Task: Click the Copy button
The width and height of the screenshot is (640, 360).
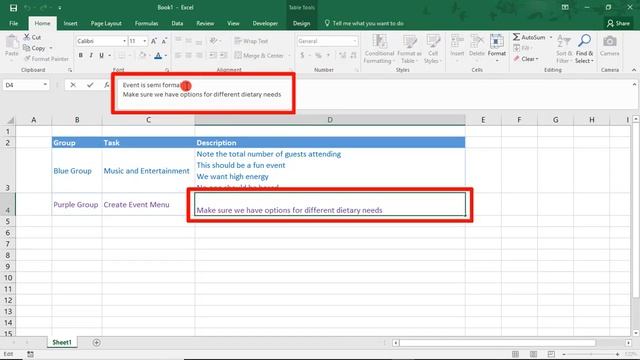Action: (x=35, y=48)
